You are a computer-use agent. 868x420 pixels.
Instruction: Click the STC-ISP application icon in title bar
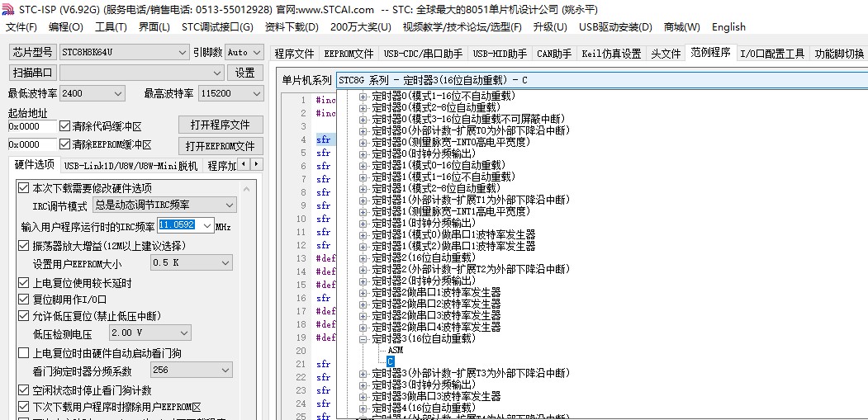point(9,9)
